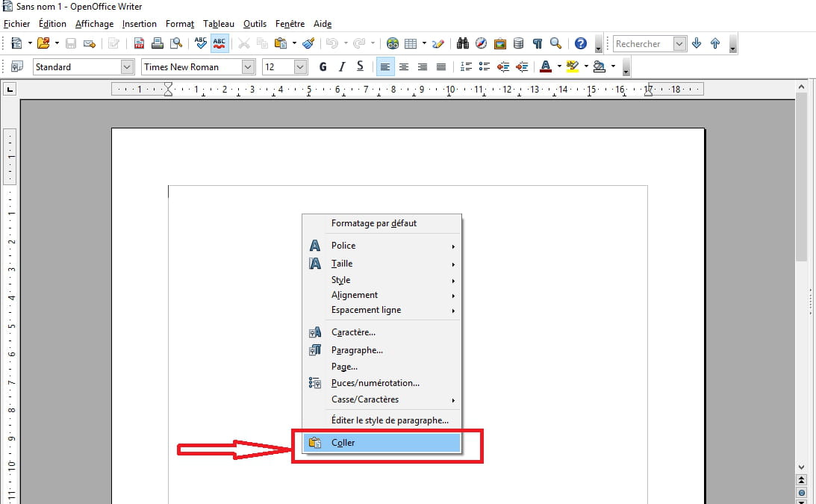Click the Export as PDF icon
Image resolution: width=816 pixels, height=504 pixels.
[139, 44]
